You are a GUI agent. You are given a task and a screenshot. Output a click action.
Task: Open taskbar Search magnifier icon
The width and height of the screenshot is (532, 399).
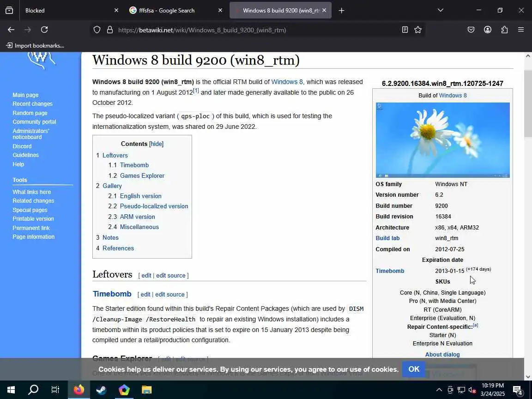coord(33,390)
